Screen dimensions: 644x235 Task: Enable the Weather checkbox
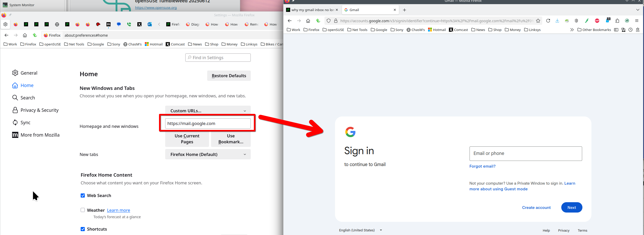coord(83,210)
